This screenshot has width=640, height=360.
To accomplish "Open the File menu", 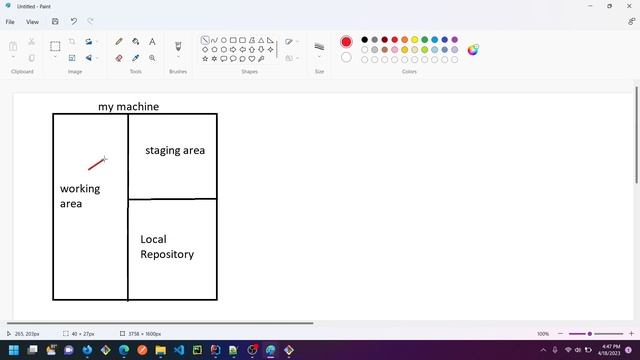I will tap(10, 22).
